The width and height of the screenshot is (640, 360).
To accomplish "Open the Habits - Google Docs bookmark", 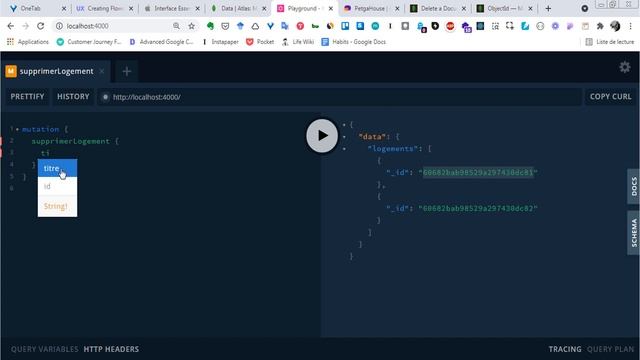I will tap(353, 42).
